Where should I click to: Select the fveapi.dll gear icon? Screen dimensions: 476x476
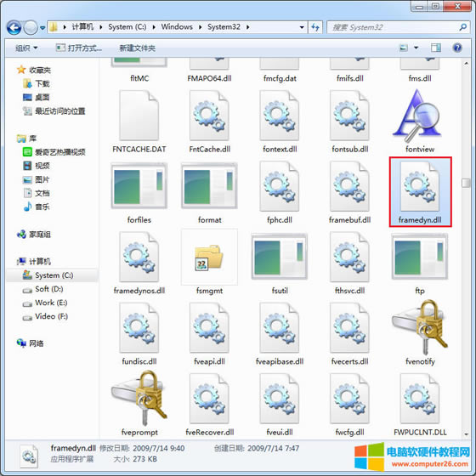(x=209, y=327)
